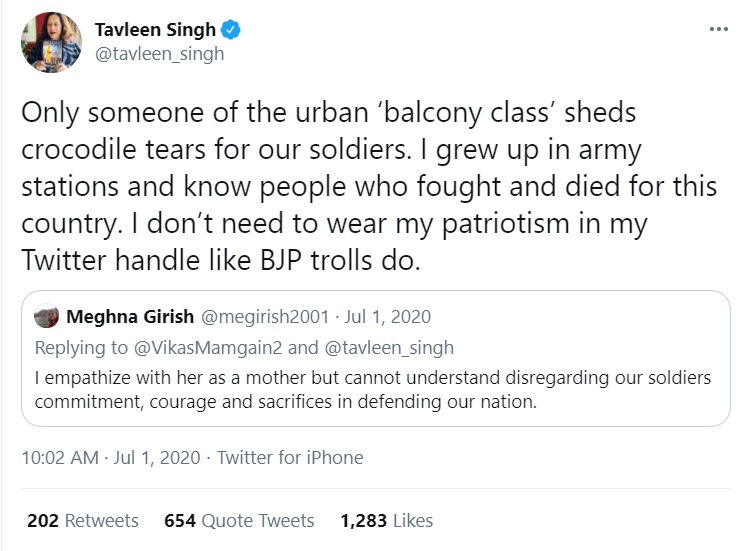Click the @tavleen_singh handle under name

coord(159,54)
